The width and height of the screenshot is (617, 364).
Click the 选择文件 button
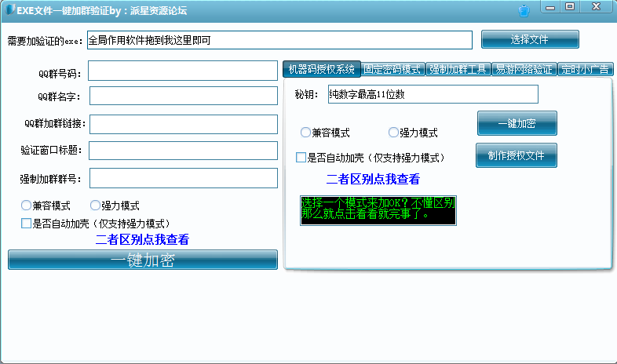[530, 39]
